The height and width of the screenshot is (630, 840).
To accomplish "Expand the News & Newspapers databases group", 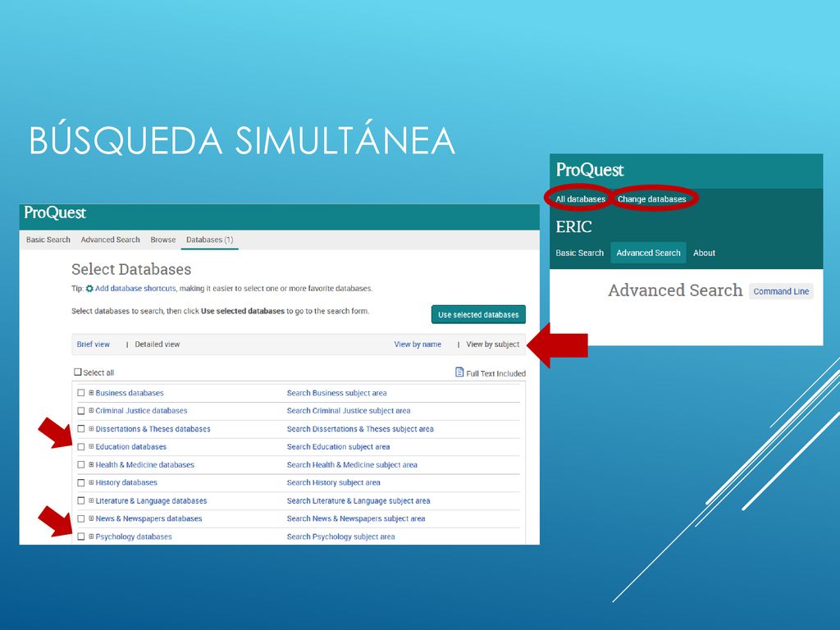I will [x=91, y=518].
